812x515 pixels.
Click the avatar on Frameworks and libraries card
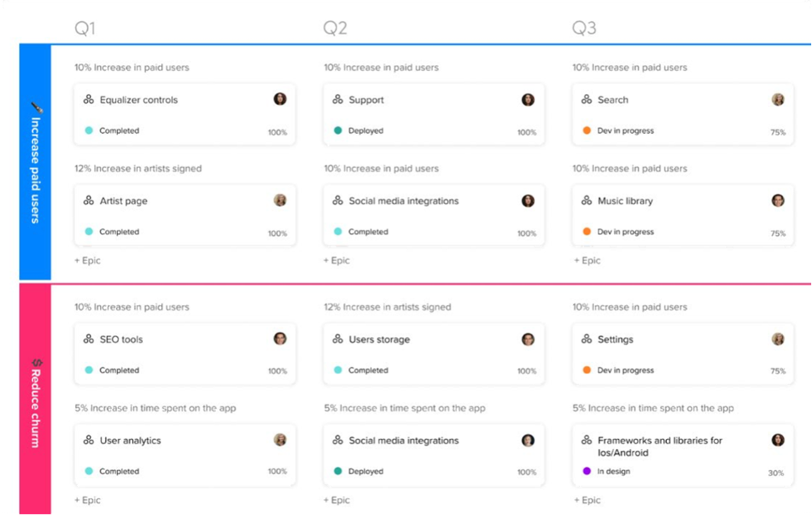coord(778,441)
